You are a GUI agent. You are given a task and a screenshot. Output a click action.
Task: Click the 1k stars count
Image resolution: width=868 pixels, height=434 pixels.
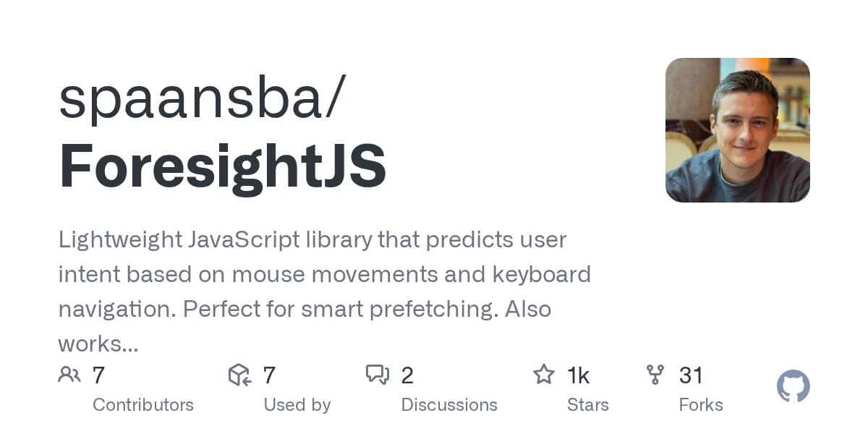(x=579, y=375)
